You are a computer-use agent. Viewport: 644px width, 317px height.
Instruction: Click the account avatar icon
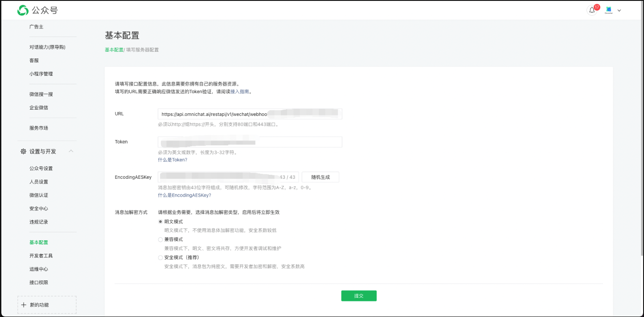tap(609, 10)
